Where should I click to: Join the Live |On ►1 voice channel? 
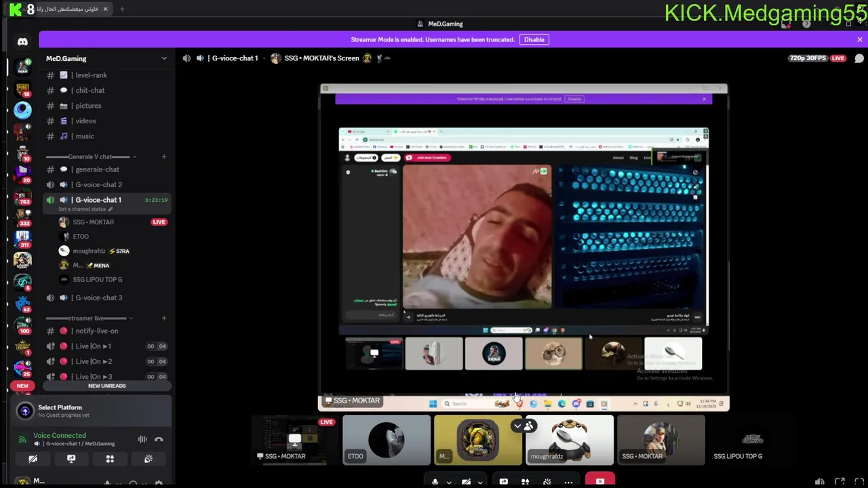(x=106, y=346)
